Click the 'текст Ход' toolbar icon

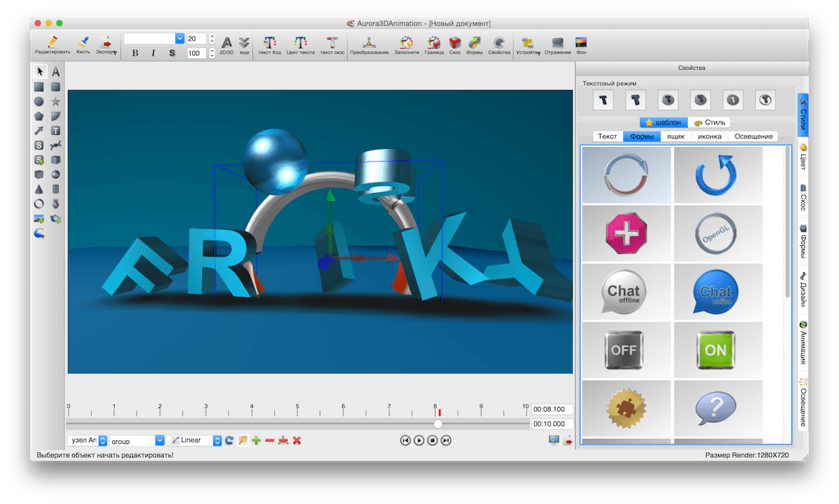(270, 45)
